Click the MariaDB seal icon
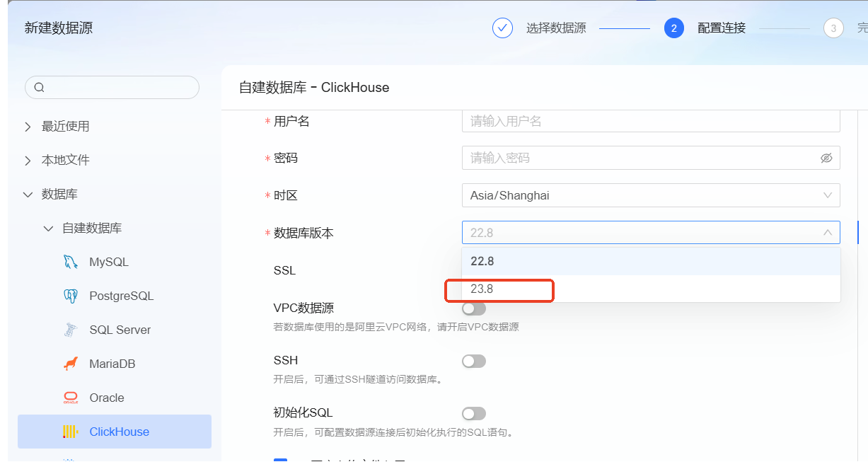Viewport: 868px width, 474px height. (70, 364)
